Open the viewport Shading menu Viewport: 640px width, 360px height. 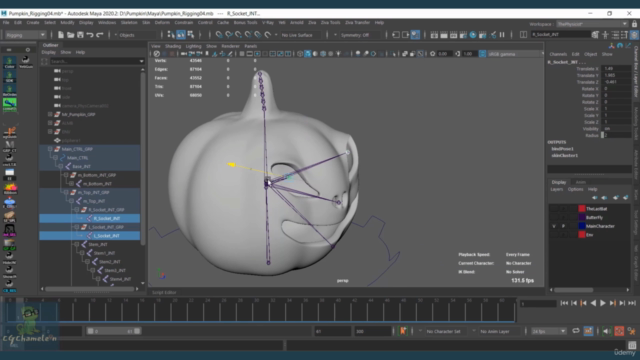(173, 46)
